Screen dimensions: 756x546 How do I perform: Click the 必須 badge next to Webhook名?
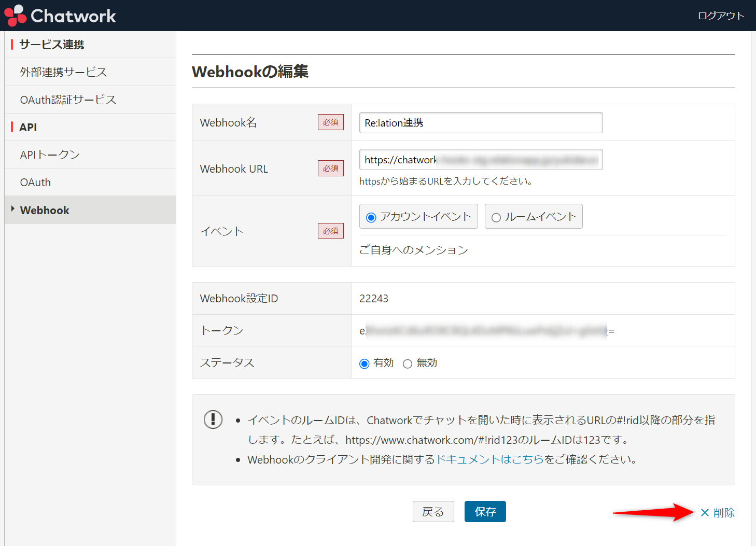point(331,122)
